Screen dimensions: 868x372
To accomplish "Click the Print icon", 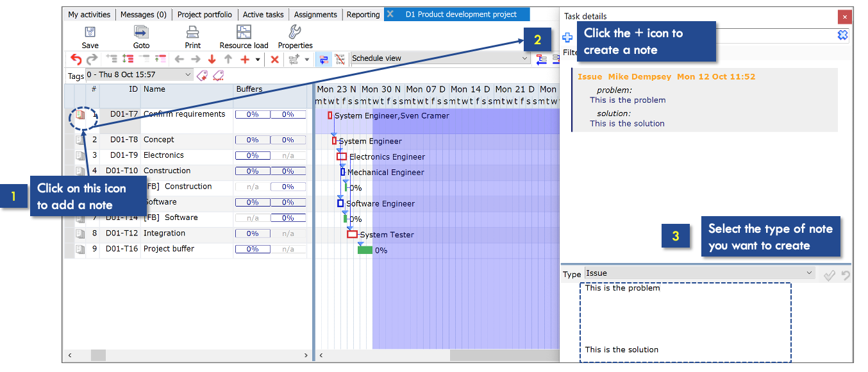I will (x=192, y=32).
